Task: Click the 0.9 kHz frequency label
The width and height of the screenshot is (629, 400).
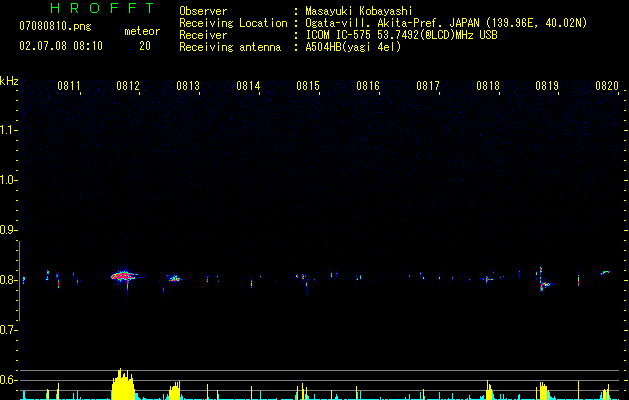Action: 8,230
